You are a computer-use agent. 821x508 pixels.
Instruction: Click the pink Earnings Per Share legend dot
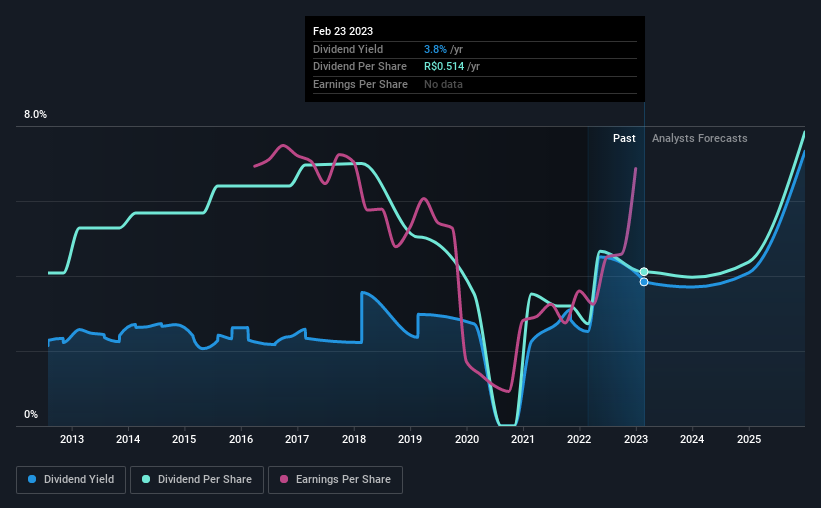(284, 480)
